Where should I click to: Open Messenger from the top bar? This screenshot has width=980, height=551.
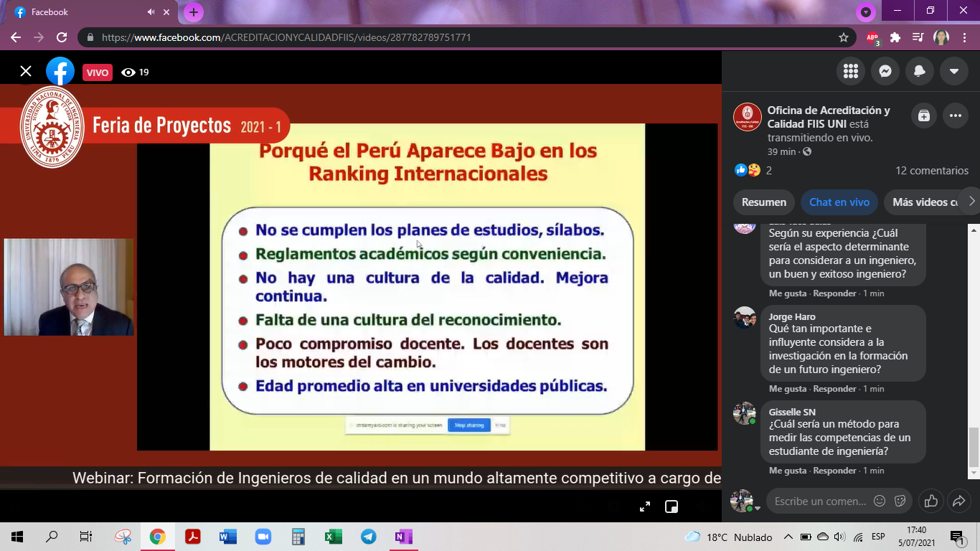click(x=885, y=71)
